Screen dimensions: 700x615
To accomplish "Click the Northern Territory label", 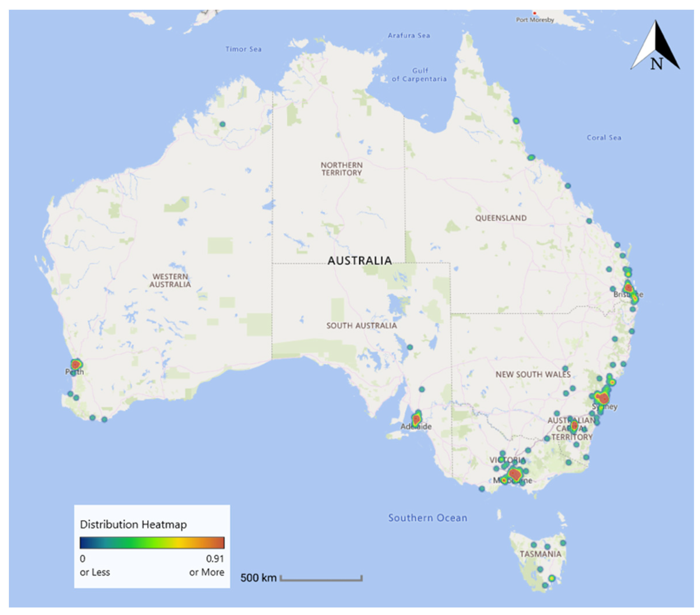I will (x=341, y=169).
